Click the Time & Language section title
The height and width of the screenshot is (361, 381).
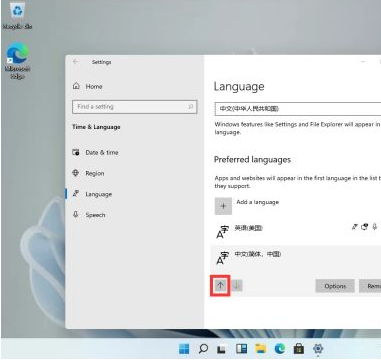[96, 127]
